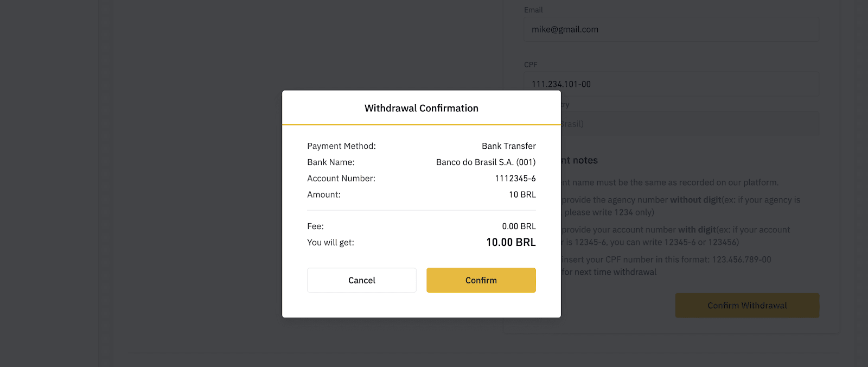Viewport: 868px width, 367px height.
Task: Cancel the withdrawal confirmation dialog
Action: coord(361,280)
